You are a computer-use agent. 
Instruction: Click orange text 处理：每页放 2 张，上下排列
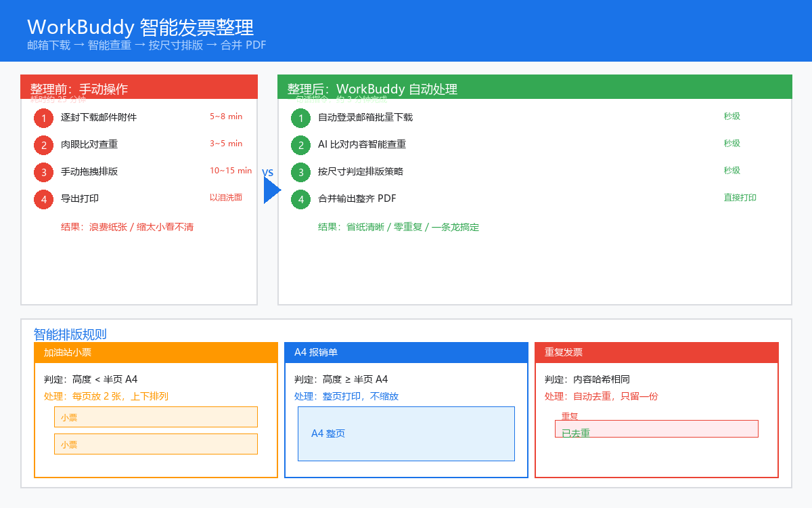pos(106,396)
